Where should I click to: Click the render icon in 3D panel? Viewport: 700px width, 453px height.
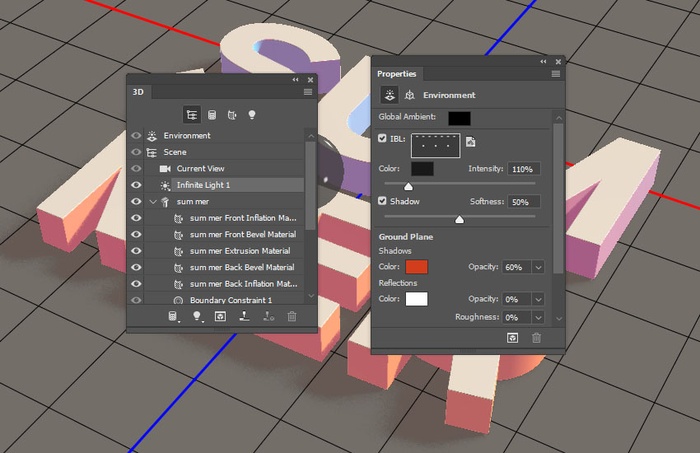click(220, 316)
